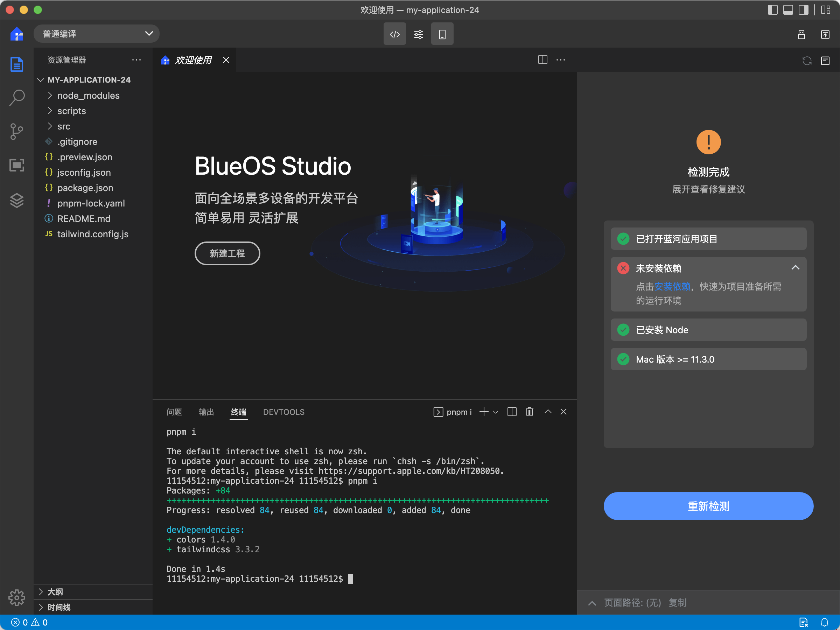This screenshot has height=630, width=840.
Task: Toggle device simulator button in top toolbar
Action: tap(442, 34)
